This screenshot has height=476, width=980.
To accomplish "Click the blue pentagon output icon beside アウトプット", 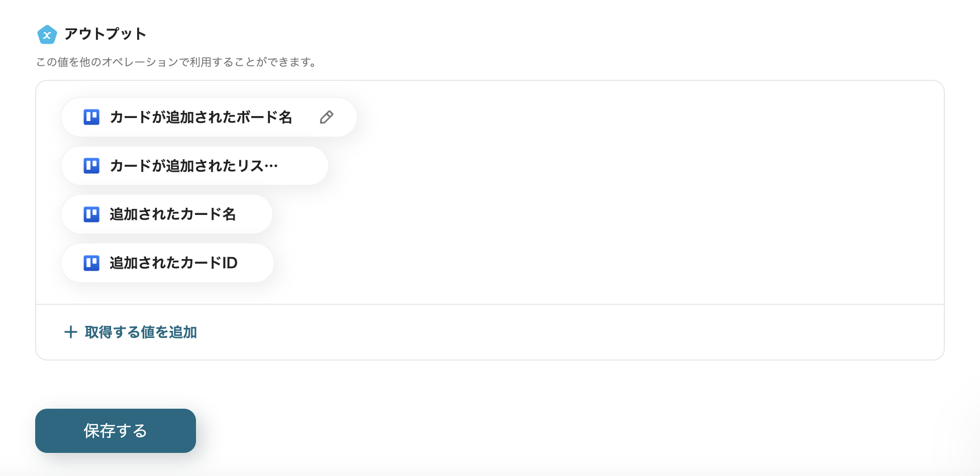I will point(47,34).
